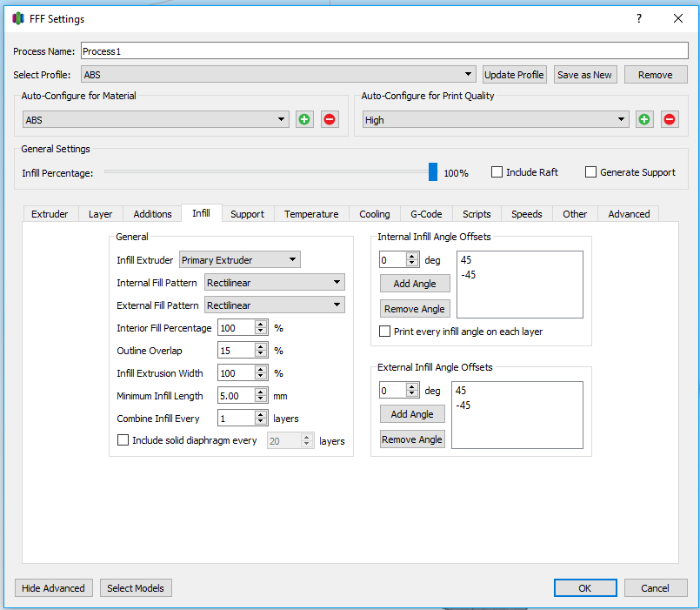Click the Process Name input field
Screen dimensions: 700x610
click(384, 51)
